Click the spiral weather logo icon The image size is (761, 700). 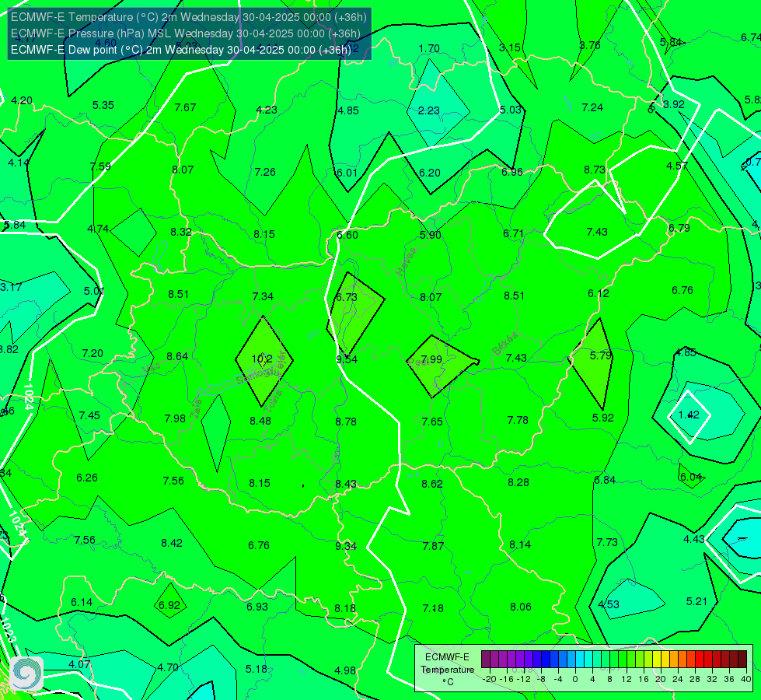pyautogui.click(x=26, y=674)
